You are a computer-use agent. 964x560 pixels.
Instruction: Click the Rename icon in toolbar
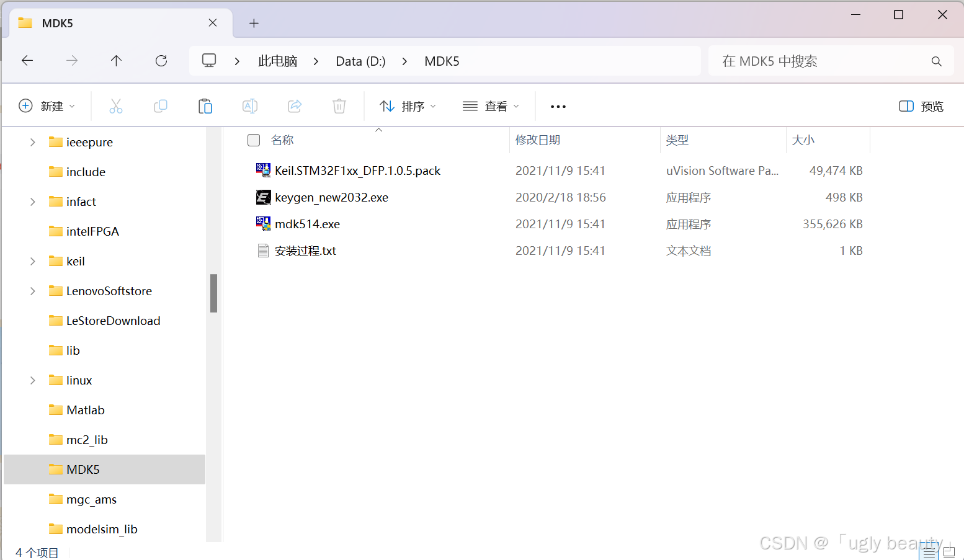click(250, 106)
